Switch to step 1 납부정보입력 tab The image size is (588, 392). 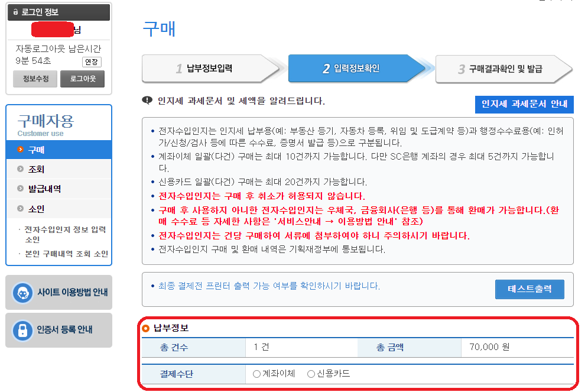coord(210,69)
